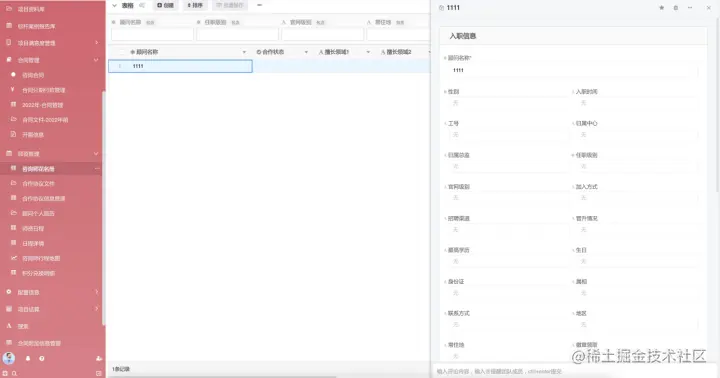
Task: Click the delete icon in the detail panel header
Action: click(x=675, y=8)
